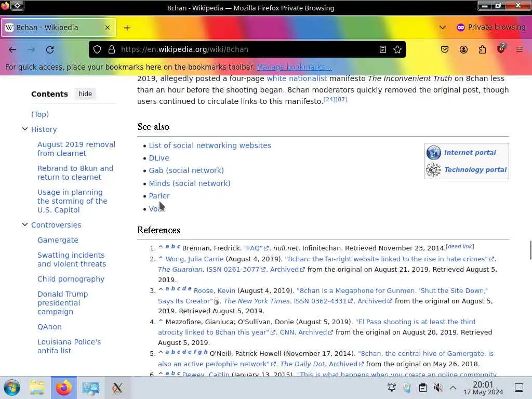The height and width of the screenshot is (399, 532).
Task: Click the Firefox taskbar icon
Action: coord(64,388)
